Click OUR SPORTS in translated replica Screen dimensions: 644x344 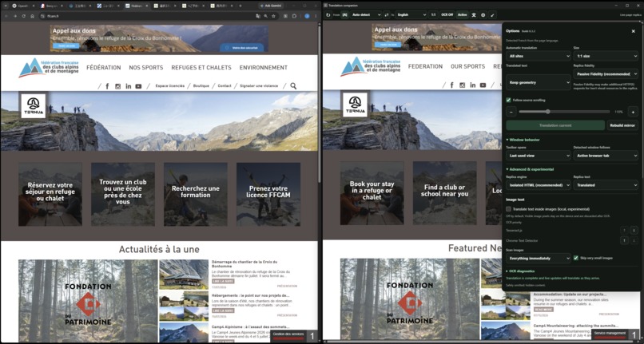pos(467,66)
